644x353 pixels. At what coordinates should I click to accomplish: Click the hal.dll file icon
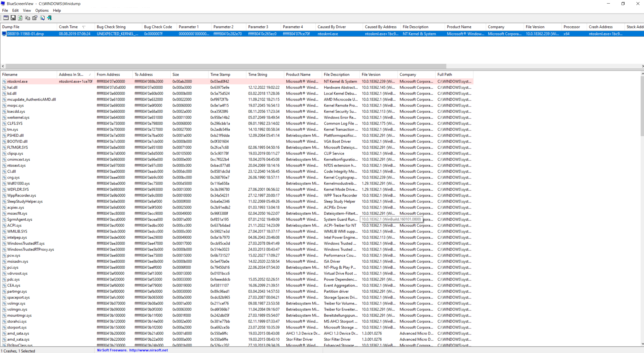(x=4, y=87)
